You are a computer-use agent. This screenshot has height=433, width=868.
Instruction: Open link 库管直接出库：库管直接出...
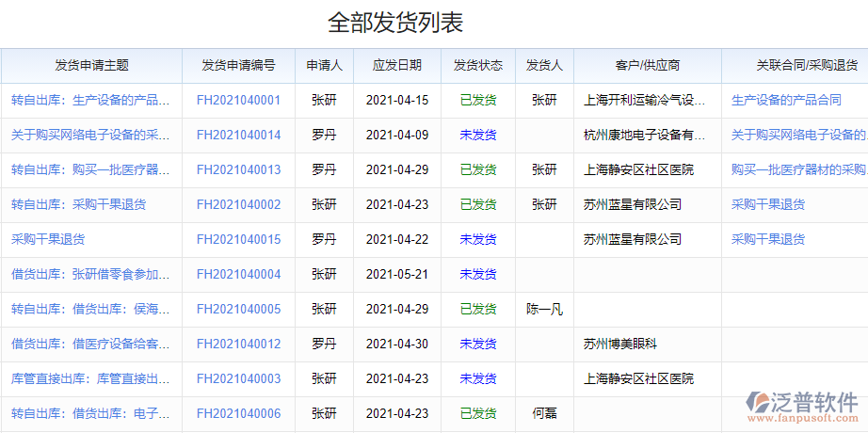[90, 379]
